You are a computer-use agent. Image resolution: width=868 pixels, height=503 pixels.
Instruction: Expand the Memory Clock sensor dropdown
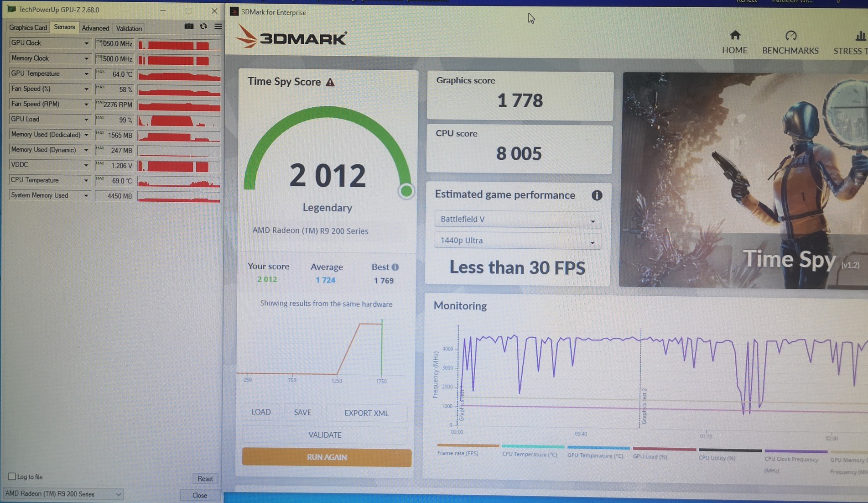86,58
